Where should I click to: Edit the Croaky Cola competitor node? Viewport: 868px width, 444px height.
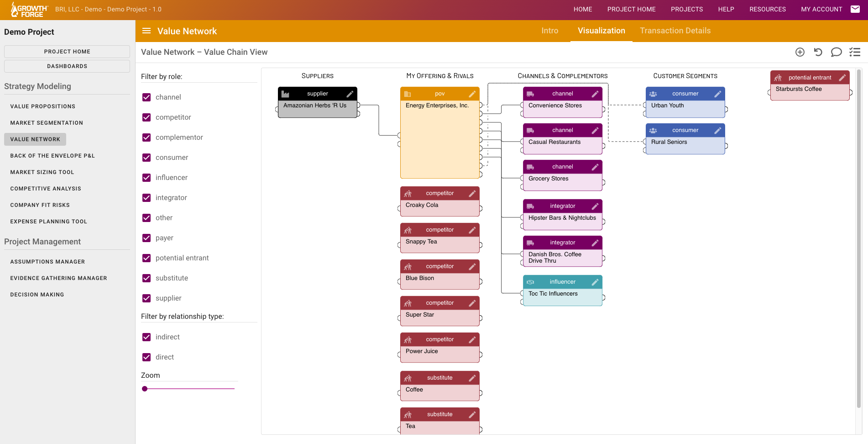point(472,193)
